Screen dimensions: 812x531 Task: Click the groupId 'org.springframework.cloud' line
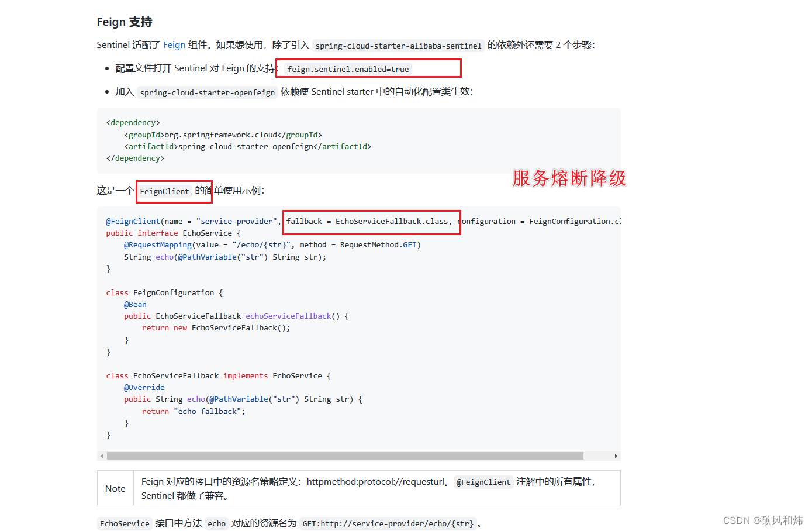point(223,135)
